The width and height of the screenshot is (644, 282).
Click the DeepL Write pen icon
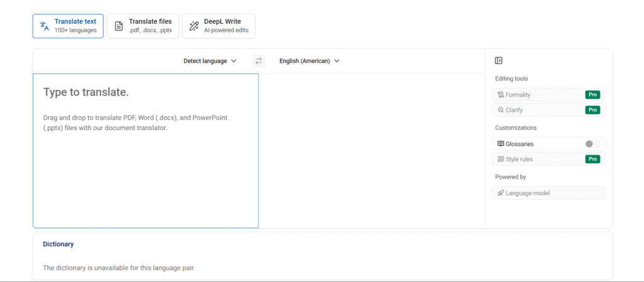194,26
